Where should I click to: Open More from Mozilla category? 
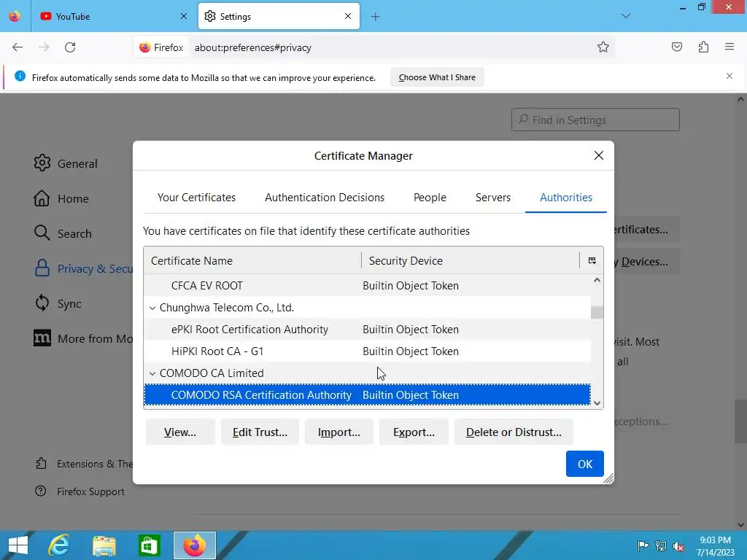(83, 338)
